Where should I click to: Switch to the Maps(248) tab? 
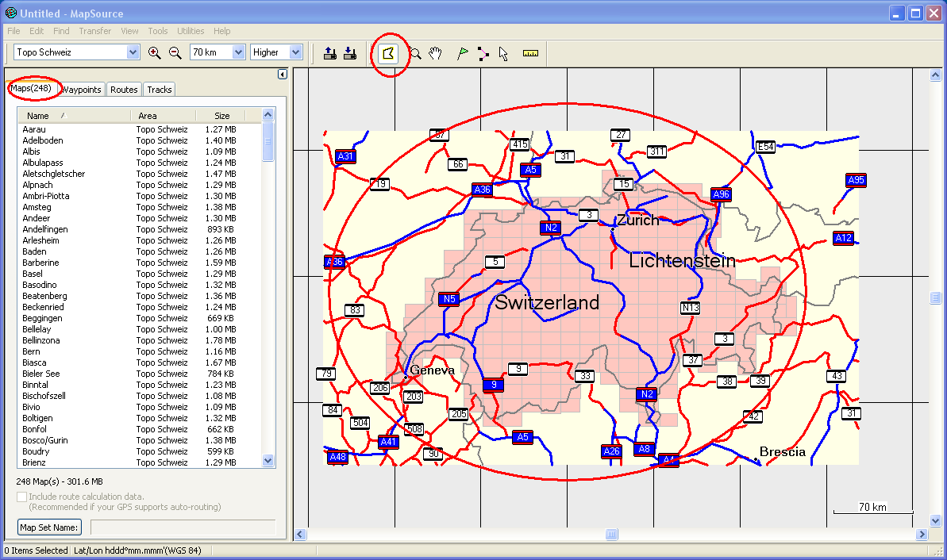pos(32,88)
